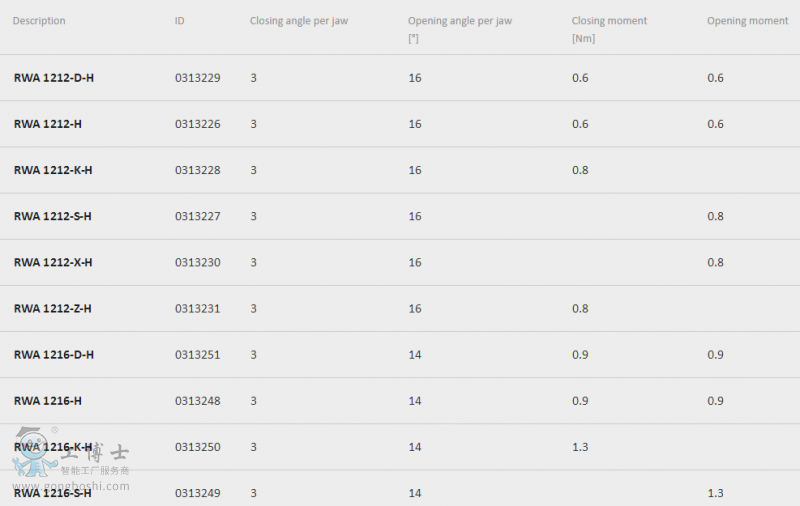Click the Opening moment column header

[x=747, y=21]
